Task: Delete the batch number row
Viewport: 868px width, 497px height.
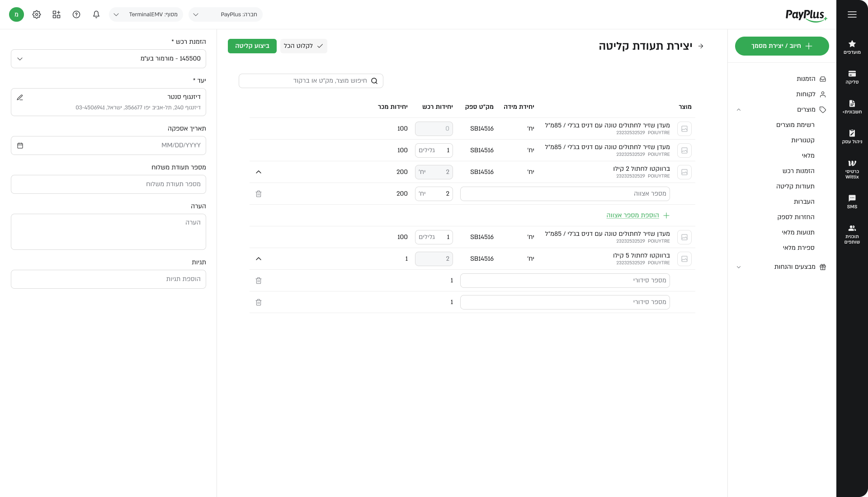Action: (259, 194)
